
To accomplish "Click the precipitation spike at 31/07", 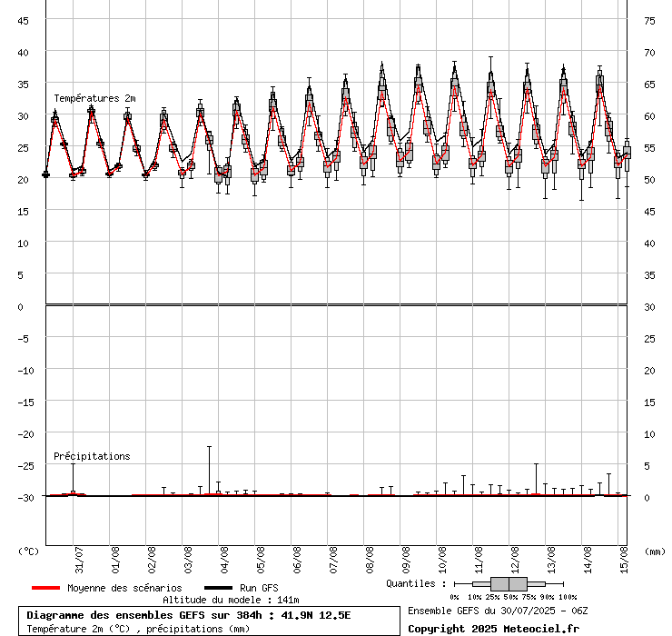I will (73, 479).
